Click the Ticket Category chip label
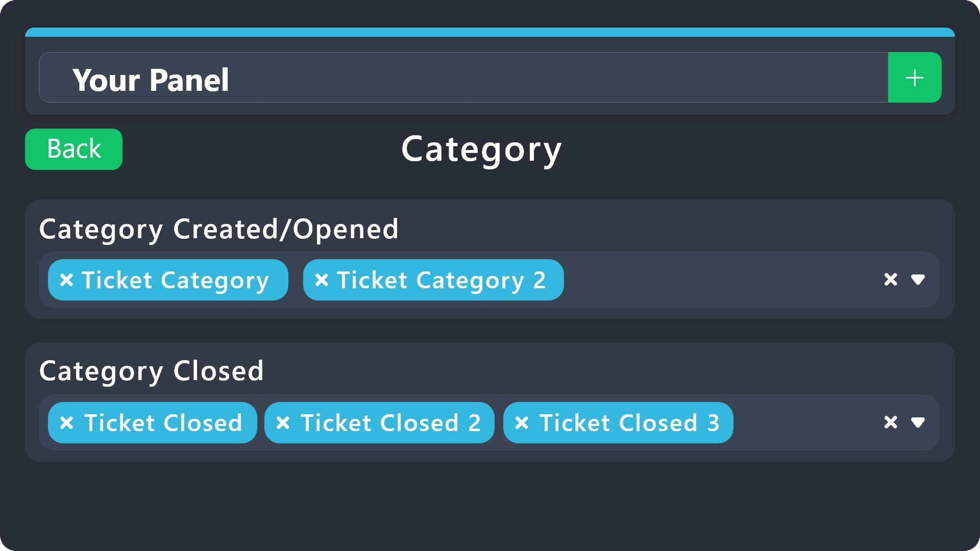 point(175,280)
